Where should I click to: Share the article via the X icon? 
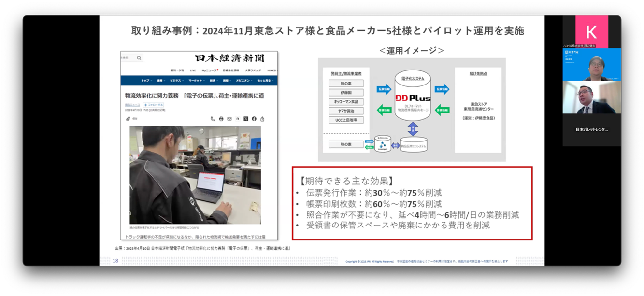pos(246,118)
